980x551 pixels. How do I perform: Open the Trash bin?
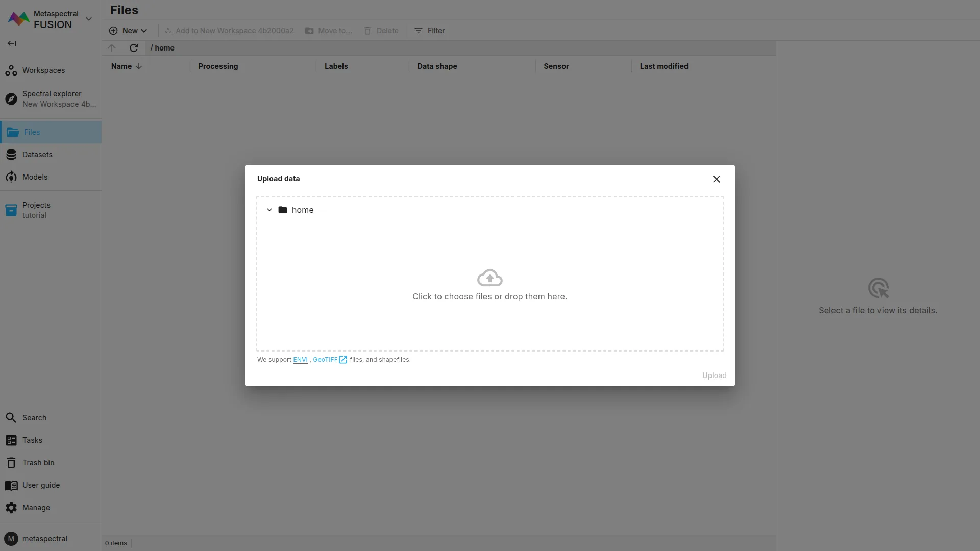[38, 463]
